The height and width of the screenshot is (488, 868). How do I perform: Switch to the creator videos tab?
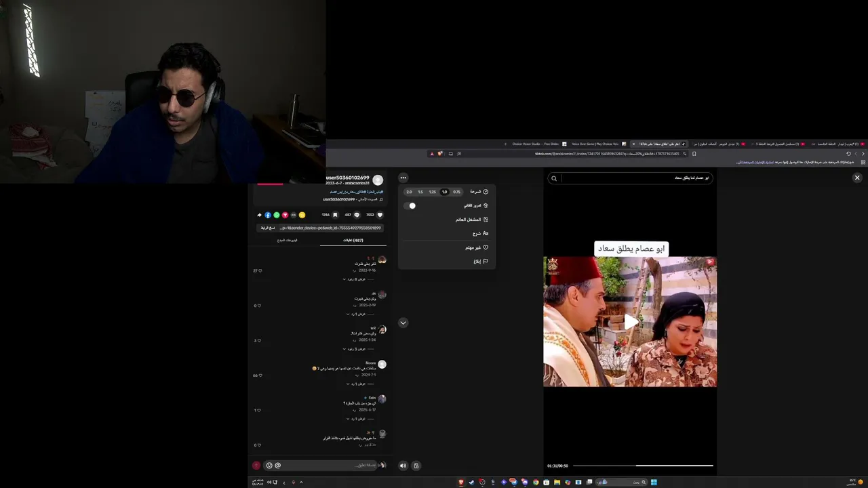click(x=287, y=240)
